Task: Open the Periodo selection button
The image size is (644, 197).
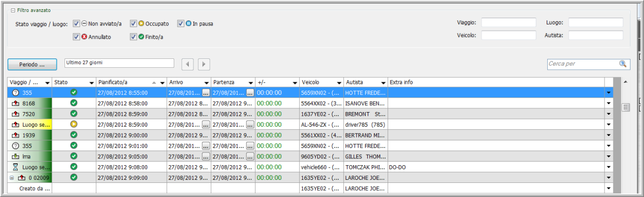Action: click(32, 65)
